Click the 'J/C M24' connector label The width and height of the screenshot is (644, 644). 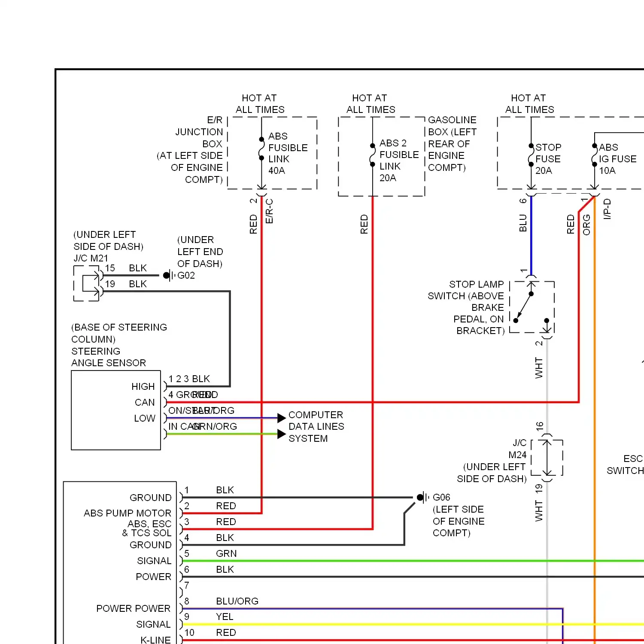pos(518,449)
